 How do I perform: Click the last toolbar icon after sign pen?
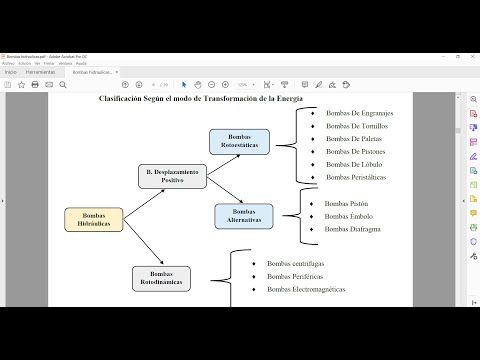pyautogui.click(x=346, y=85)
